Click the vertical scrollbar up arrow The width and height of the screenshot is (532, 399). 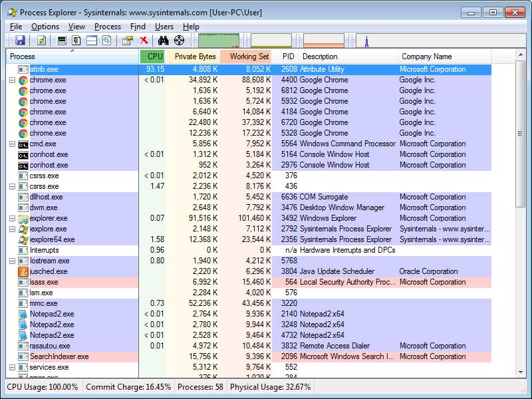tap(521, 55)
